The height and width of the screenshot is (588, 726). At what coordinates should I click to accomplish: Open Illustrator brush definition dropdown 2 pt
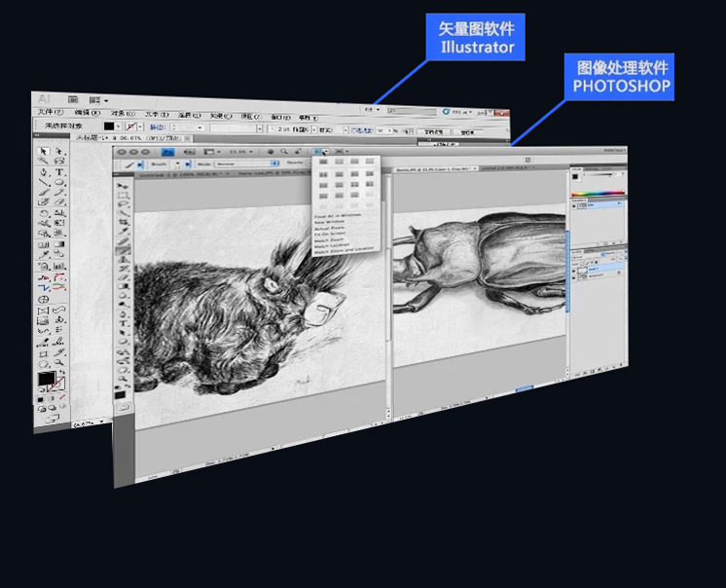click(314, 130)
